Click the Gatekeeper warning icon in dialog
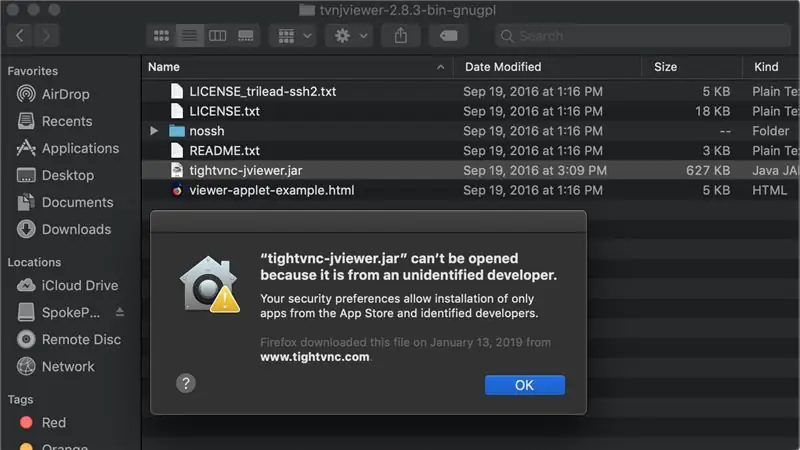 [x=209, y=284]
